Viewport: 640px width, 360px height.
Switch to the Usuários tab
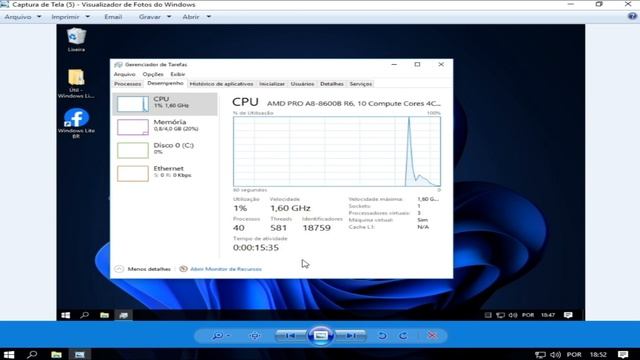(302, 84)
